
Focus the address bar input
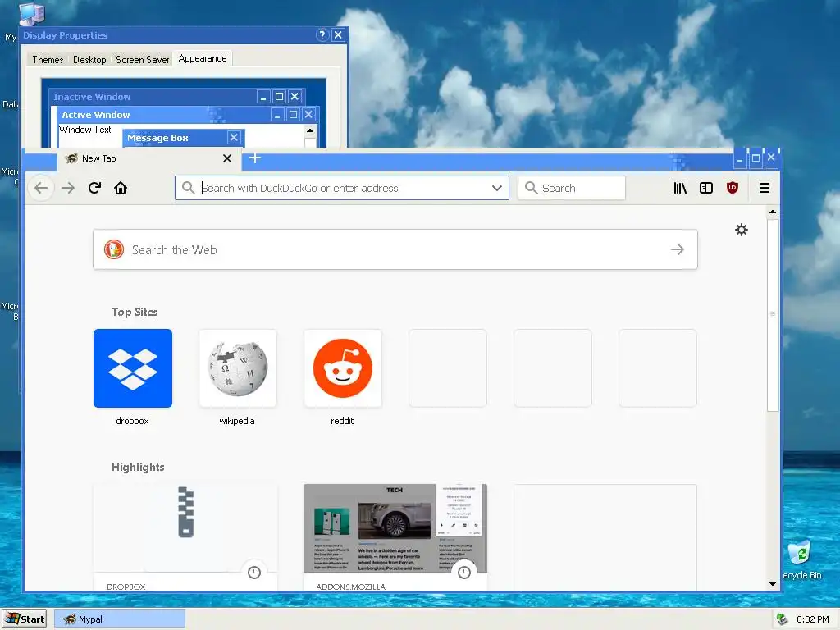point(342,188)
